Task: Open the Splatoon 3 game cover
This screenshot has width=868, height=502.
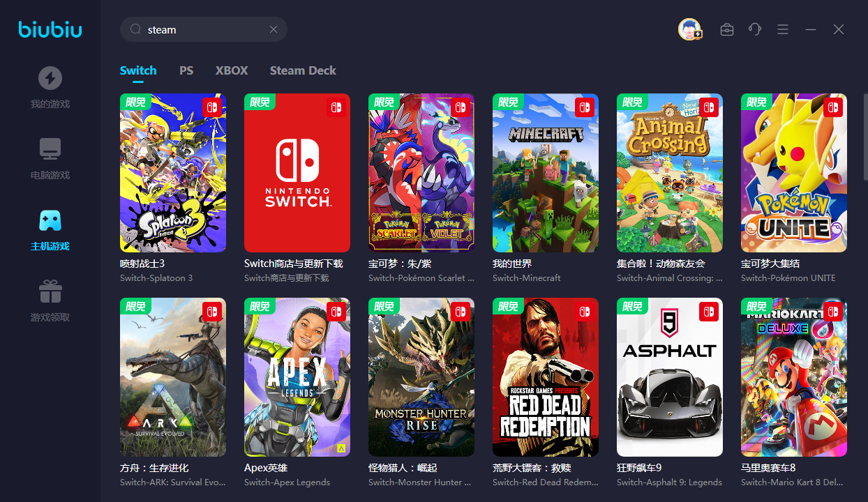Action: click(x=173, y=173)
